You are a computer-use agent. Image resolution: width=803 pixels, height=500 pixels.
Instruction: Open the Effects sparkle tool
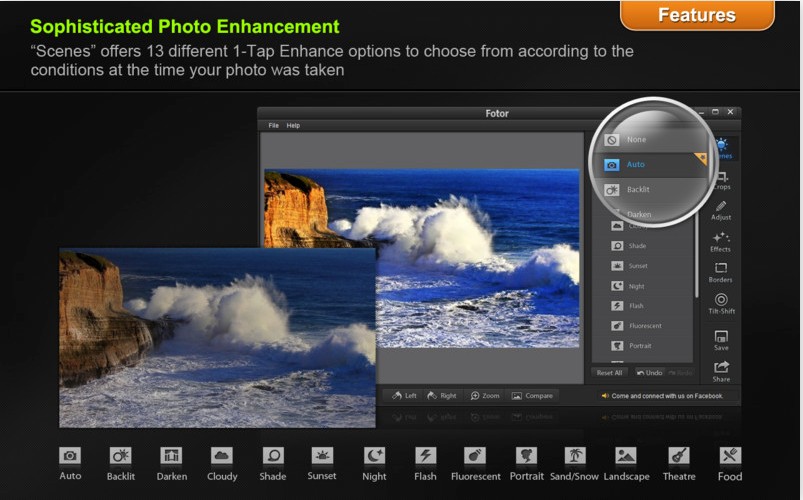(x=721, y=242)
